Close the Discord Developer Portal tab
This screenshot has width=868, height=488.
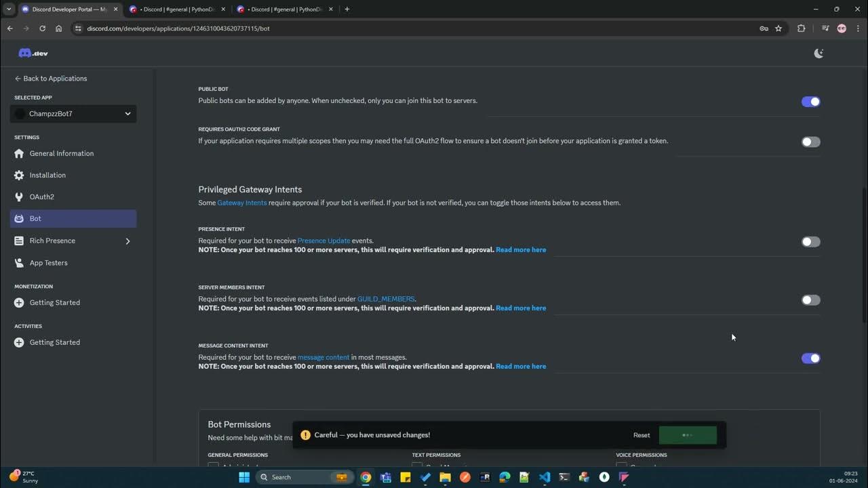pyautogui.click(x=114, y=9)
